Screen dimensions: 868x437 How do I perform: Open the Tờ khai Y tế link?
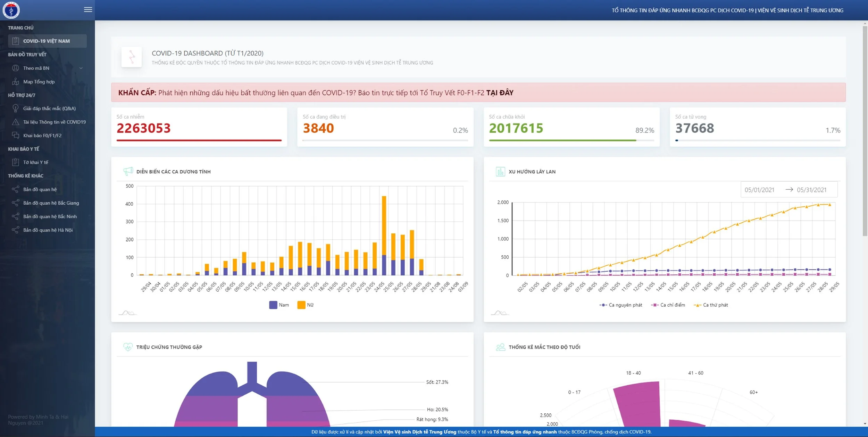[35, 162]
